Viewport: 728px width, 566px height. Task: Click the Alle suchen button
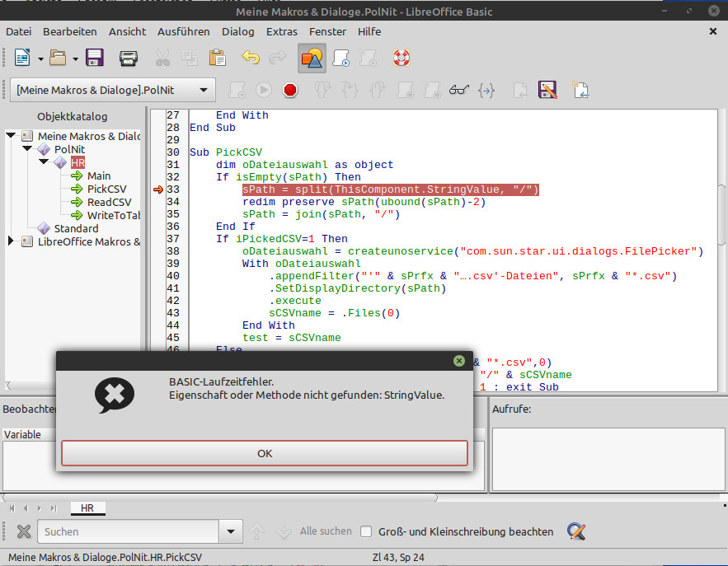(x=326, y=531)
